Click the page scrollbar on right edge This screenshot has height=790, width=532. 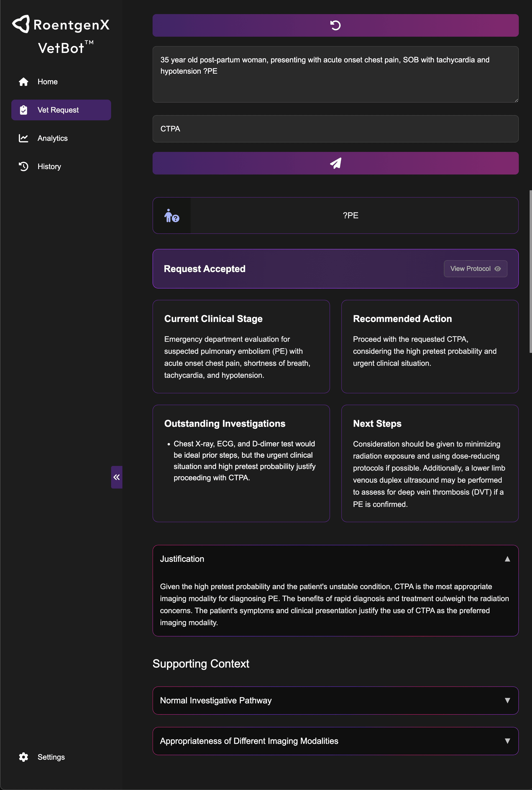pyautogui.click(x=530, y=271)
